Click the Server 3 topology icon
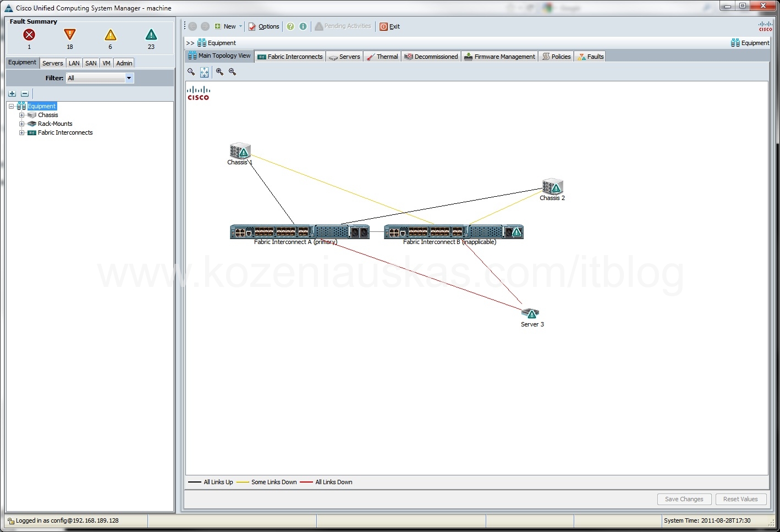Viewport: 780px width, 532px height. coord(530,313)
